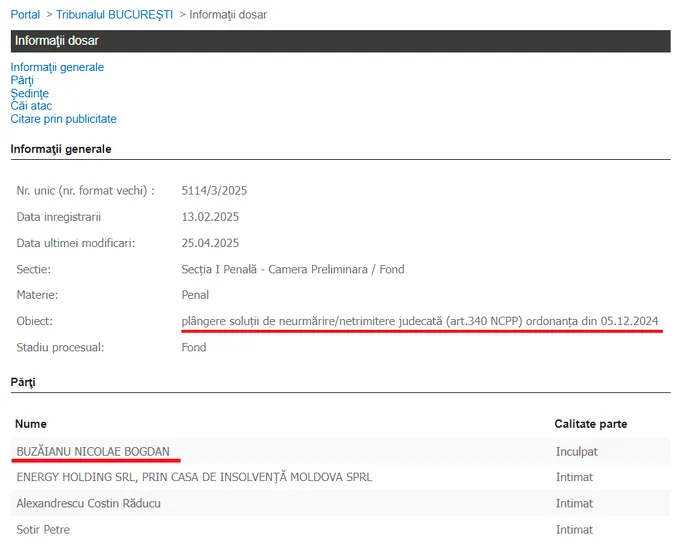Viewport: 700px width, 546px height.
Task: Select the Alexandrescu Costin Răducu row
Action: pos(89,503)
